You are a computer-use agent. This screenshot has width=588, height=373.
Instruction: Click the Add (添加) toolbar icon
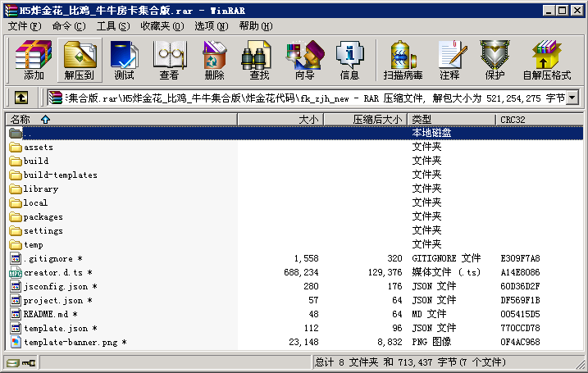[34, 60]
